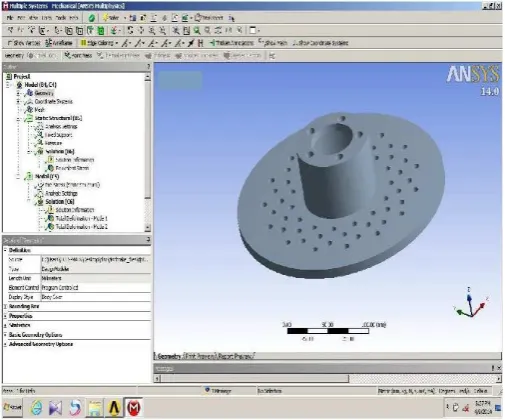Select the Box Zoom tool
The height and width of the screenshot is (420, 505).
(162, 31)
